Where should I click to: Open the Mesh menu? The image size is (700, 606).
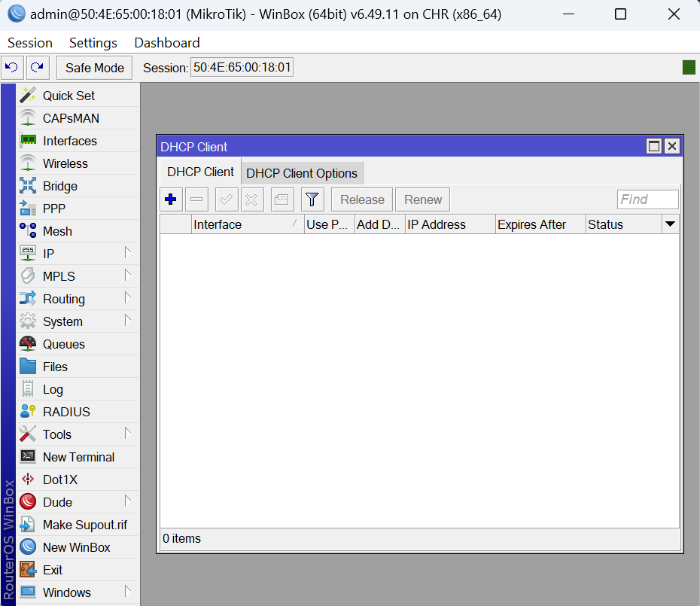[78, 231]
